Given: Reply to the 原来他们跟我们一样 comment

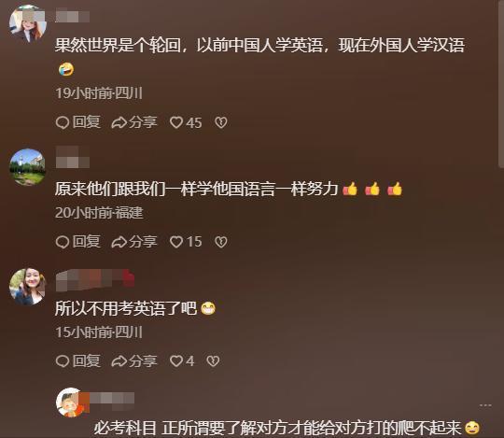Looking at the screenshot, I should (78, 242).
